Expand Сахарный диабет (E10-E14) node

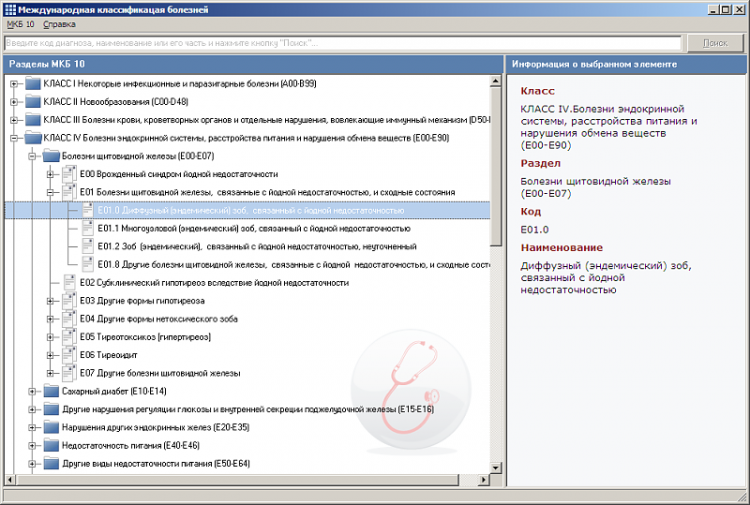(32, 392)
